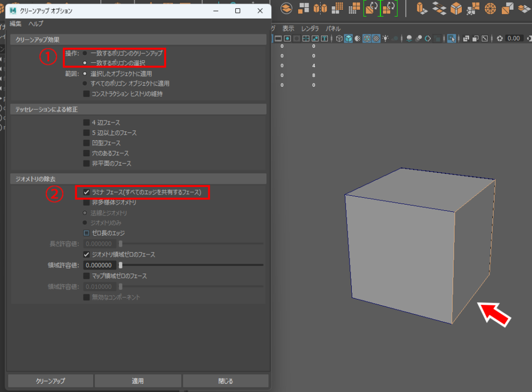The image size is (532, 392).
Task: Click the use all lights bulb icon
Action: click(x=386, y=38)
